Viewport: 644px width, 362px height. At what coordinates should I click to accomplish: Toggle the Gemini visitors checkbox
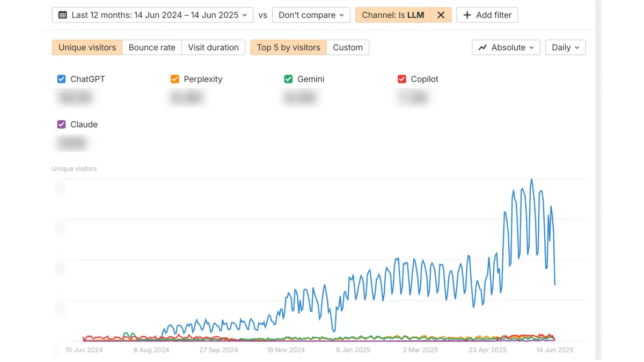[288, 79]
